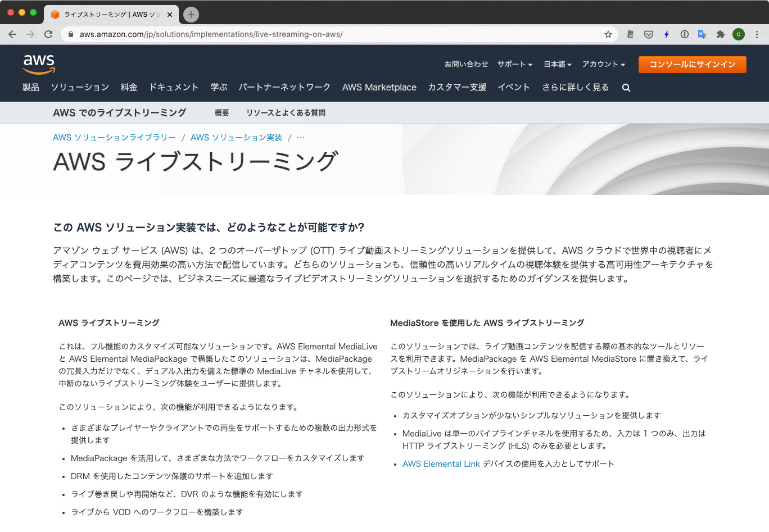Select リソースとよくある質問 tab

tap(286, 113)
